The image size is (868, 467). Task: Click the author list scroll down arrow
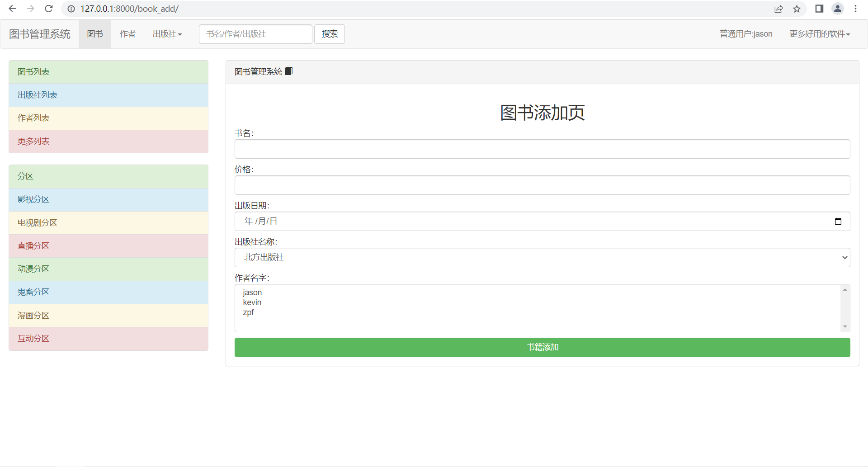point(845,326)
